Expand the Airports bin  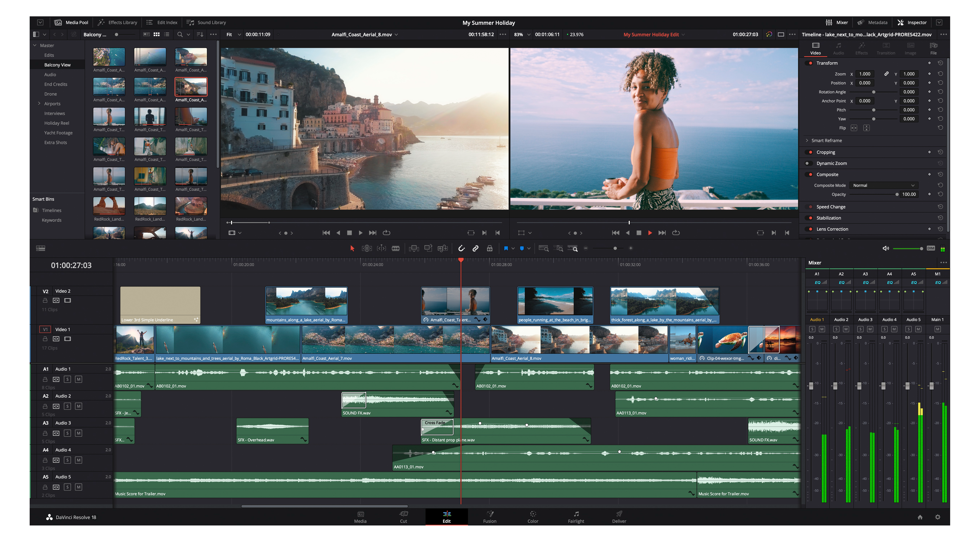(x=39, y=103)
